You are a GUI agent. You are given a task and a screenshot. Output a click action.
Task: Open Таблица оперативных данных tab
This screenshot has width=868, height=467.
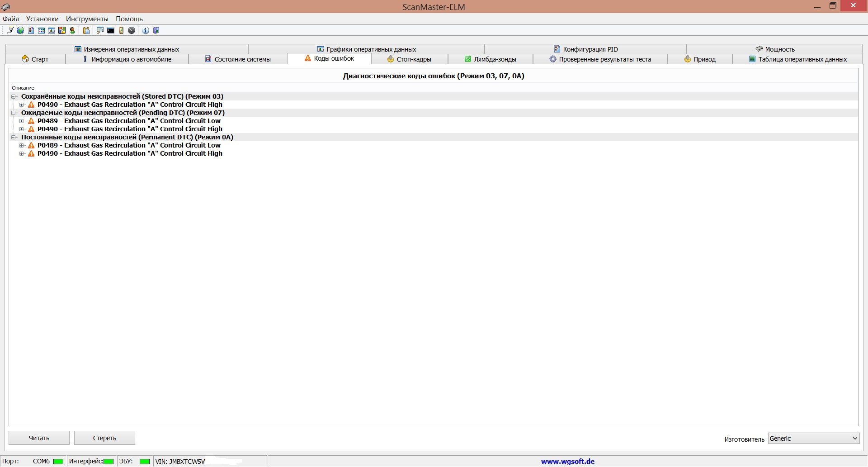click(x=798, y=59)
